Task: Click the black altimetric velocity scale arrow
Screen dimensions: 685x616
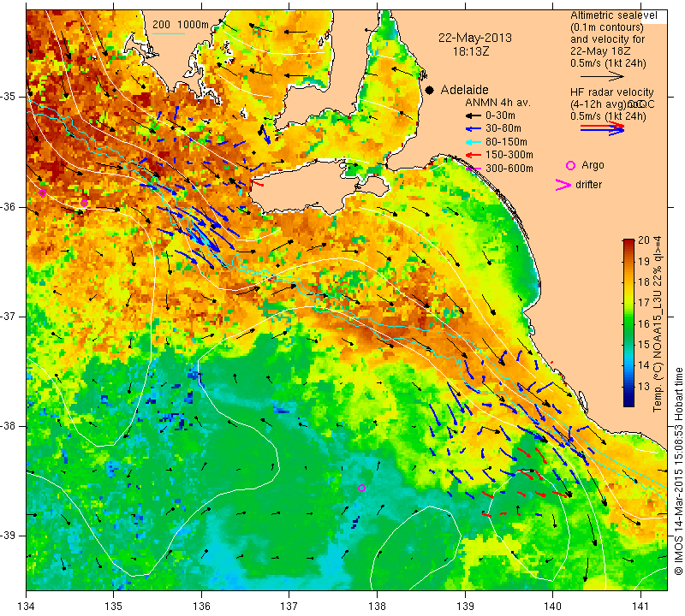Action: coord(603,76)
